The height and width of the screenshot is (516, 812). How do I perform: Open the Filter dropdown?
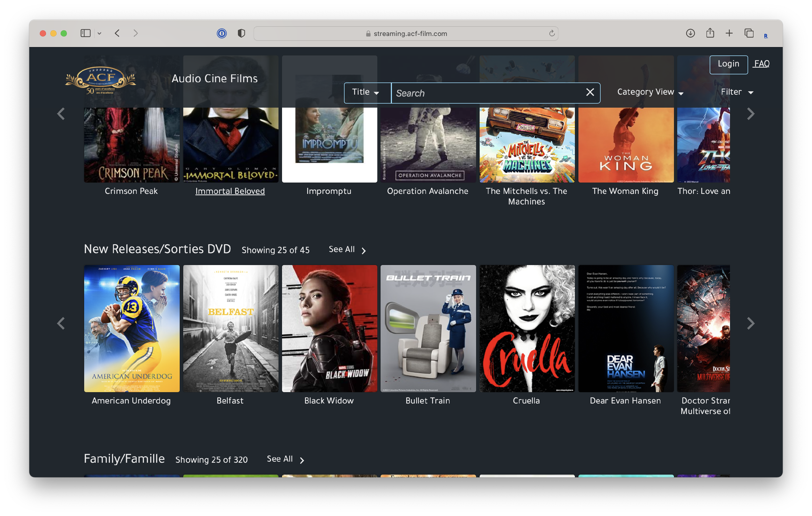click(x=737, y=92)
